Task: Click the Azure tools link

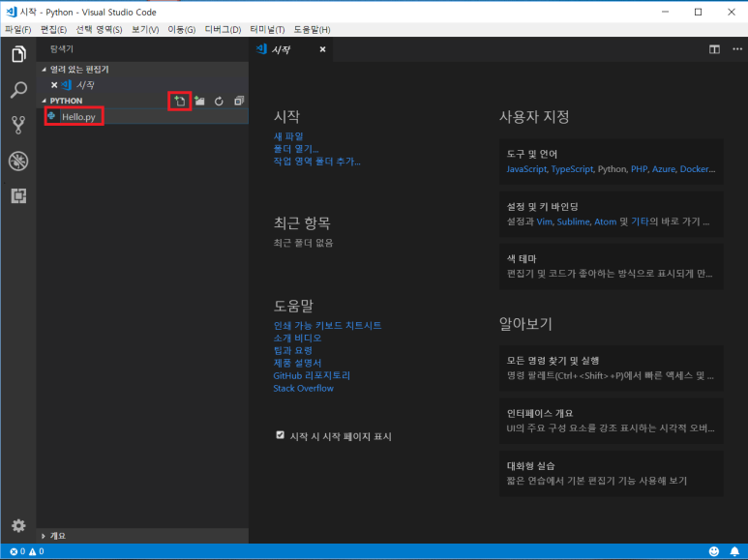Action: pyautogui.click(x=664, y=169)
